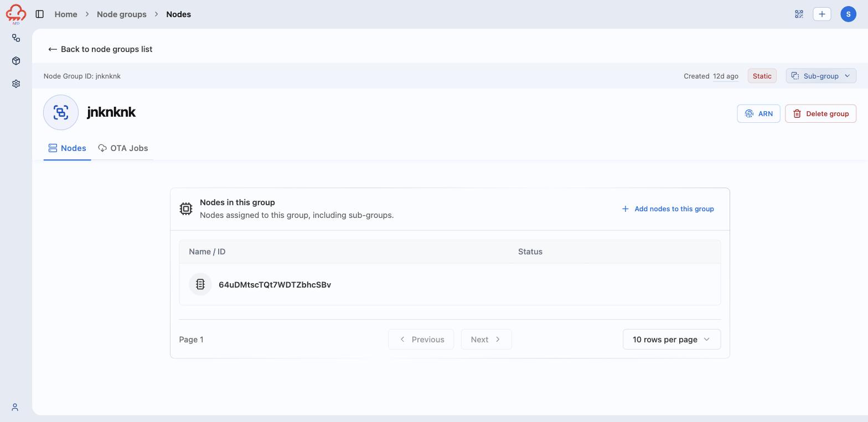Click the Status column header

click(530, 252)
